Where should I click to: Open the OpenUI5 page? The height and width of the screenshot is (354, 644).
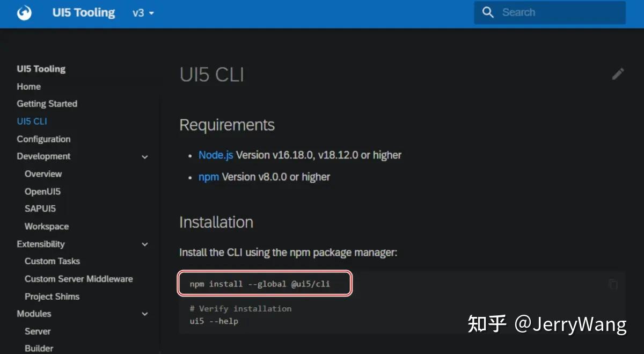point(42,191)
